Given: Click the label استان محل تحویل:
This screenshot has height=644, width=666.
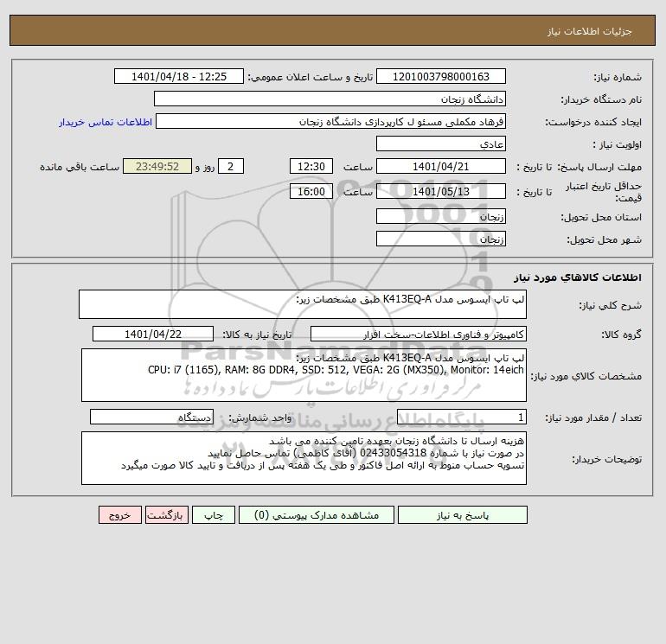Looking at the screenshot, I should point(601,217).
